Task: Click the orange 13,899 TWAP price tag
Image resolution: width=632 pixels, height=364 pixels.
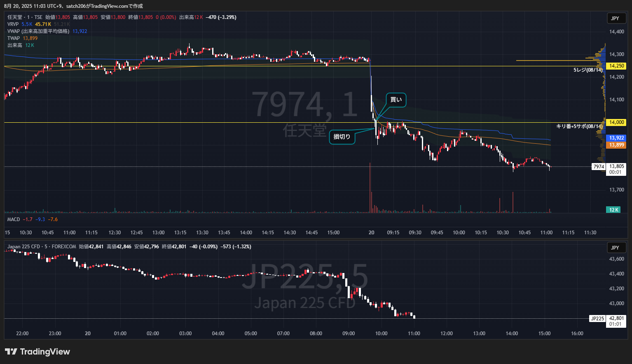Action: tap(617, 145)
